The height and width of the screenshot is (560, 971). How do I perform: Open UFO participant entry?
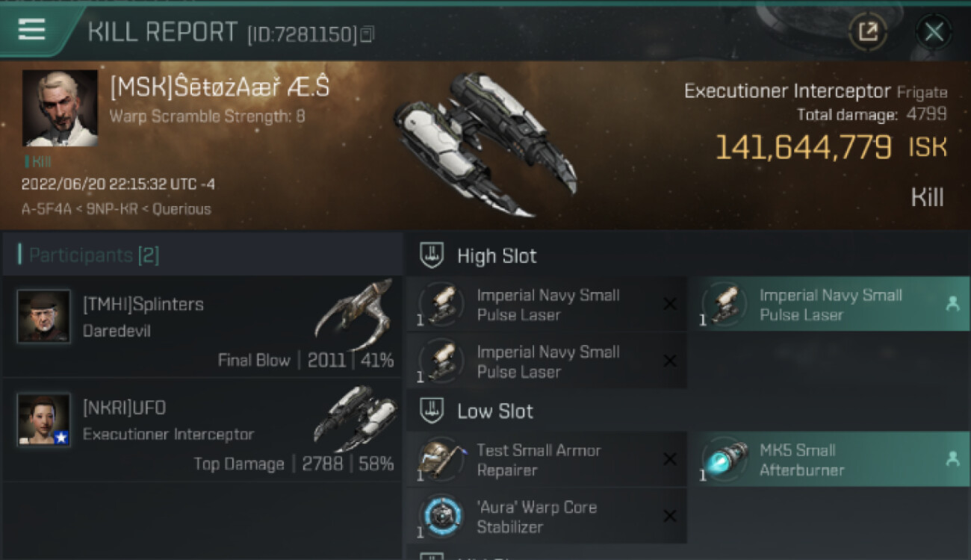[202, 429]
